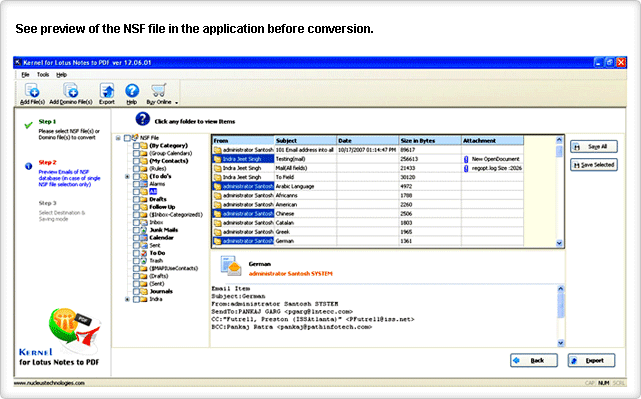Select the ($MAPIUseContacts) folder
Viewport: 641px width, 399px height.
pos(174,269)
